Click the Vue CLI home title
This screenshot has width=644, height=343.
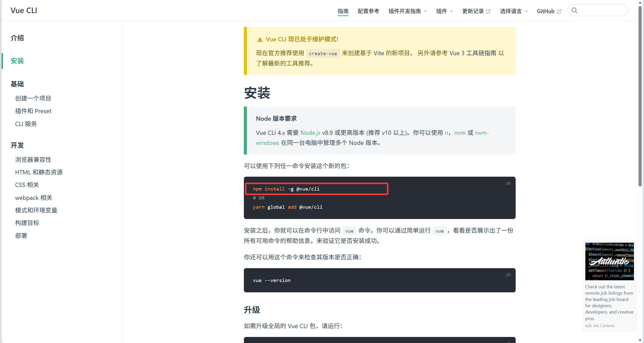[x=24, y=10]
